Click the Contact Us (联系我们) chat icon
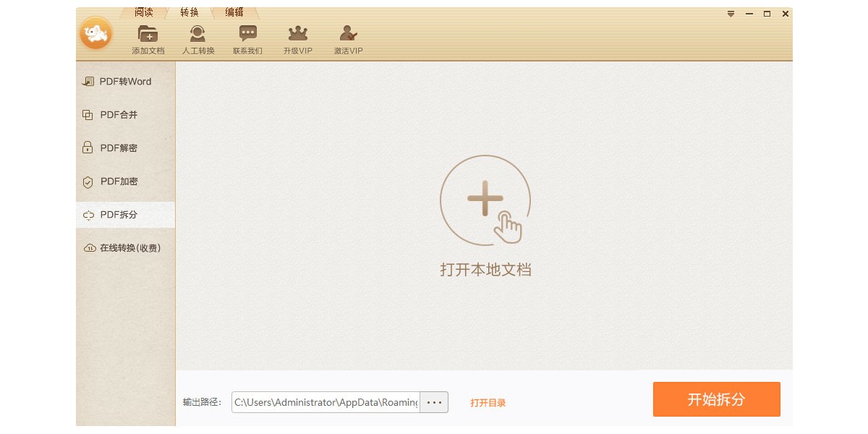This screenshot has width=868, height=434. tap(247, 35)
